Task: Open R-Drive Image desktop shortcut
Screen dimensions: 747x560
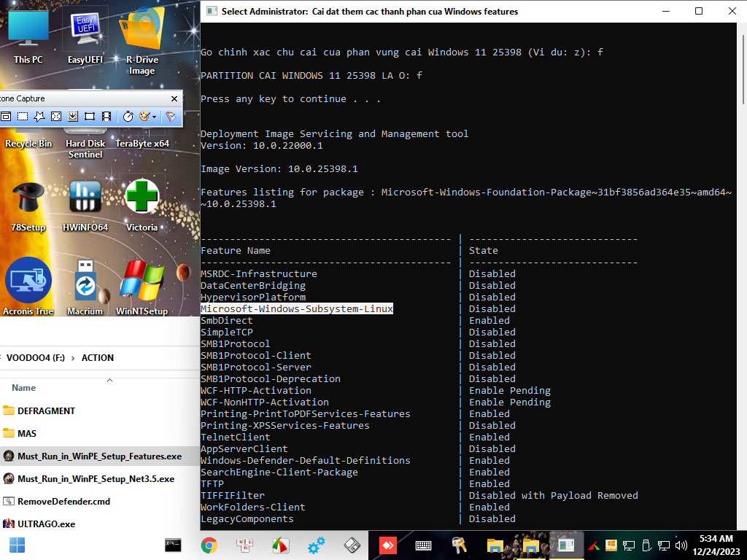Action: [x=142, y=41]
